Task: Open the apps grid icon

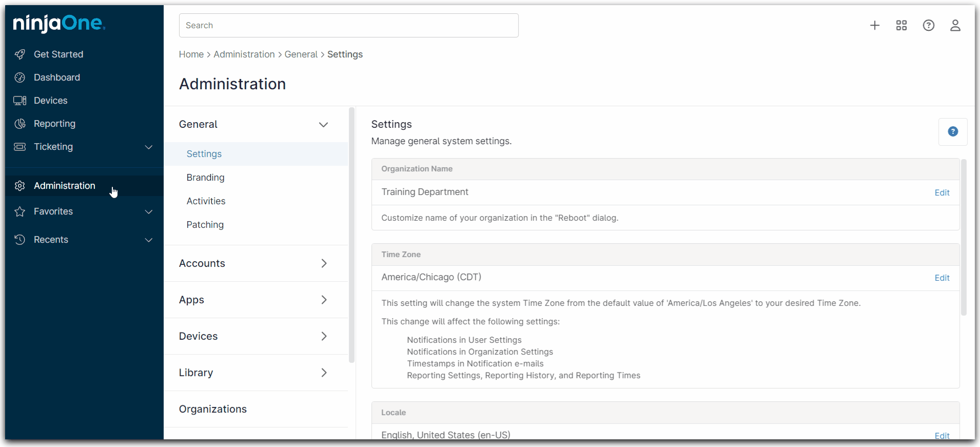Action: click(901, 26)
